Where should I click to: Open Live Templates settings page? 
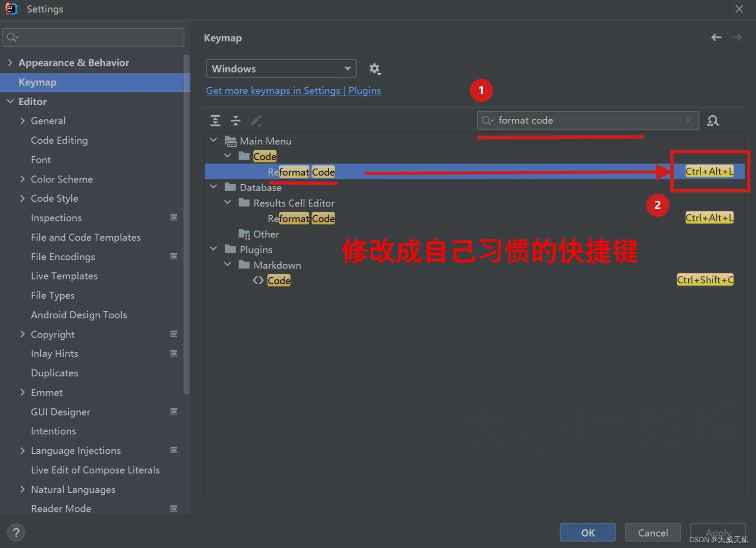point(64,276)
